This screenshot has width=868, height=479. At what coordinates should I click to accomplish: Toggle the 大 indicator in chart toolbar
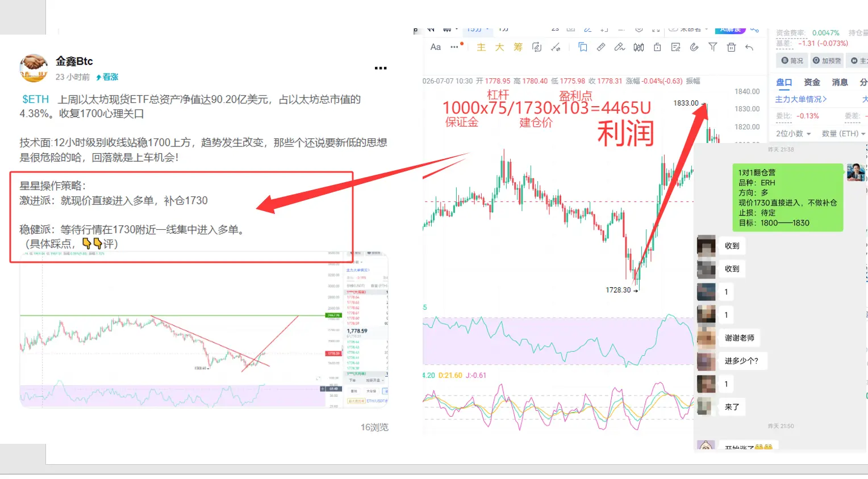pyautogui.click(x=499, y=47)
